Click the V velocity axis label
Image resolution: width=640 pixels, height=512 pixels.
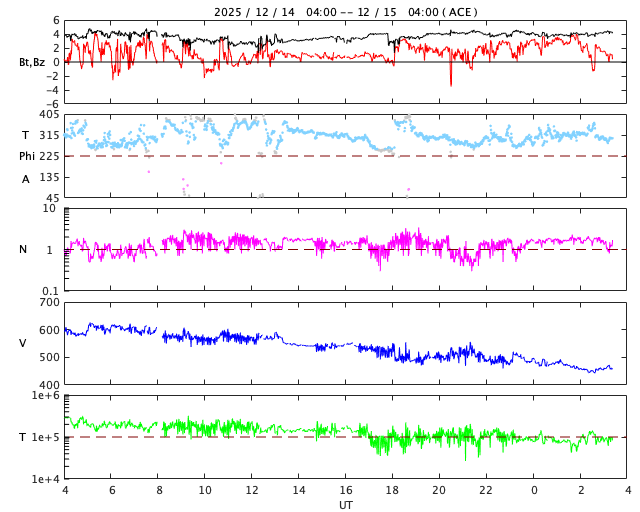point(23,343)
